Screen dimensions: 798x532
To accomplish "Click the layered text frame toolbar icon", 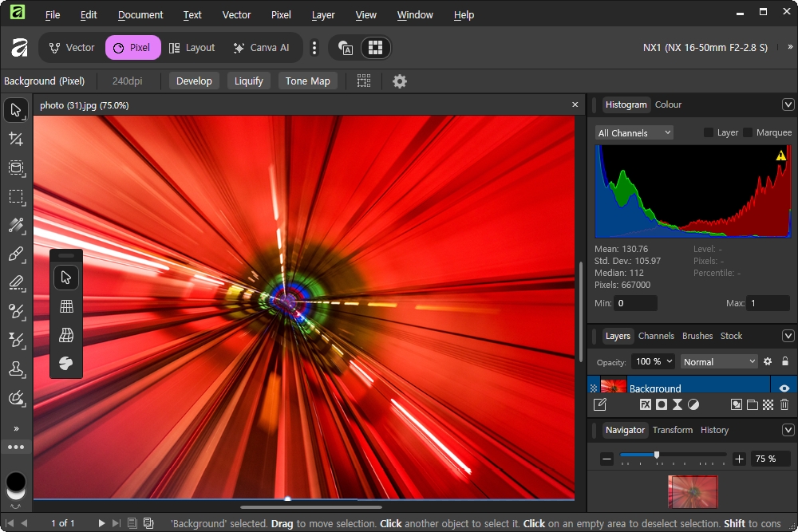I will pyautogui.click(x=346, y=48).
